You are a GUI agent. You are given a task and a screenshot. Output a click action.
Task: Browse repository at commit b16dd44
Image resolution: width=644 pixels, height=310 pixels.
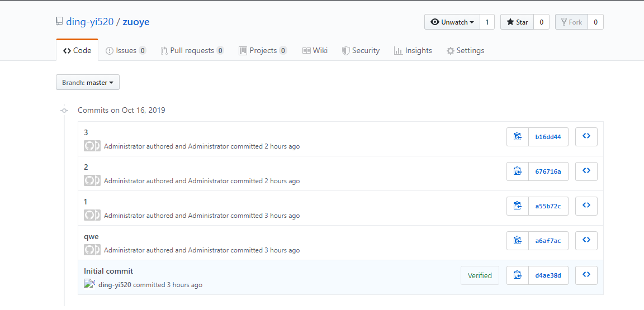point(586,137)
